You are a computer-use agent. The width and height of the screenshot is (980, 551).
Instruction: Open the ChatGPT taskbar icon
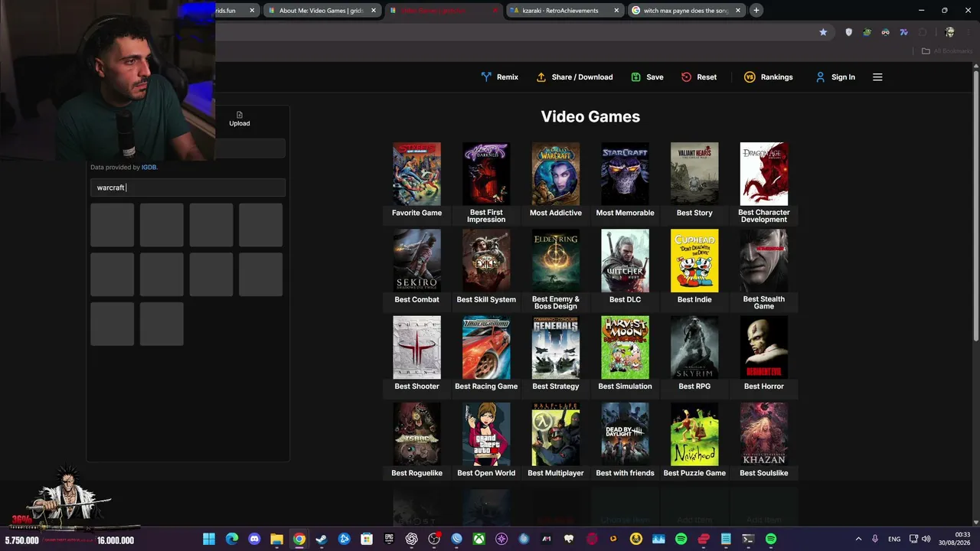tap(412, 539)
